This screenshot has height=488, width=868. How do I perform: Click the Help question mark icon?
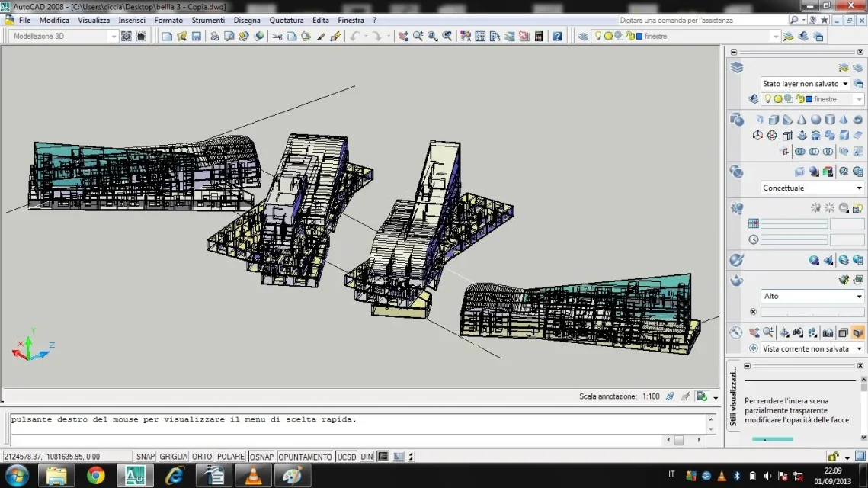pos(557,36)
